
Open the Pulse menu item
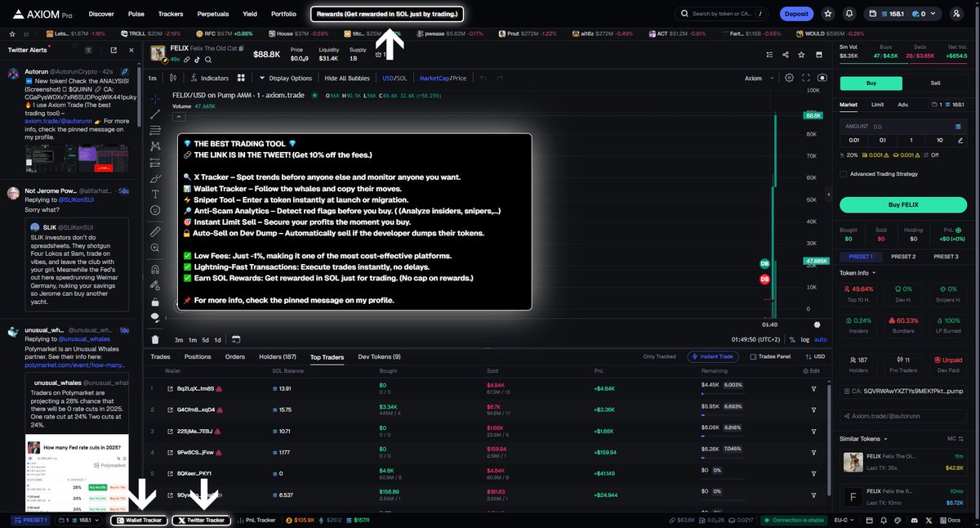[136, 14]
